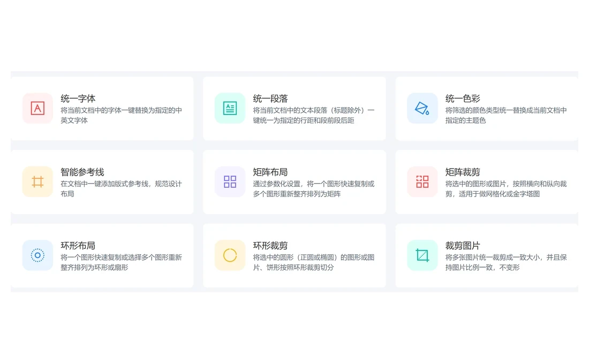Open the 矩阵裁剪 feature title
Screen dimensions: 589x364
coord(463,172)
